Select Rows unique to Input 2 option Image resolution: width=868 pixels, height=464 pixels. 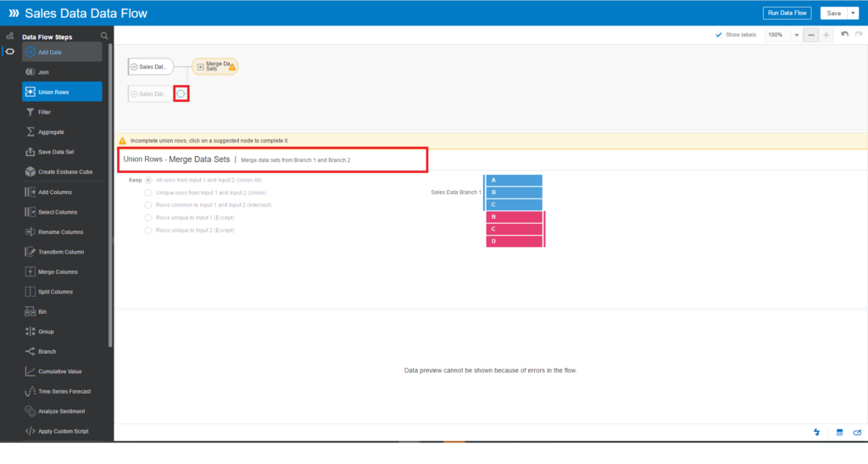click(148, 231)
